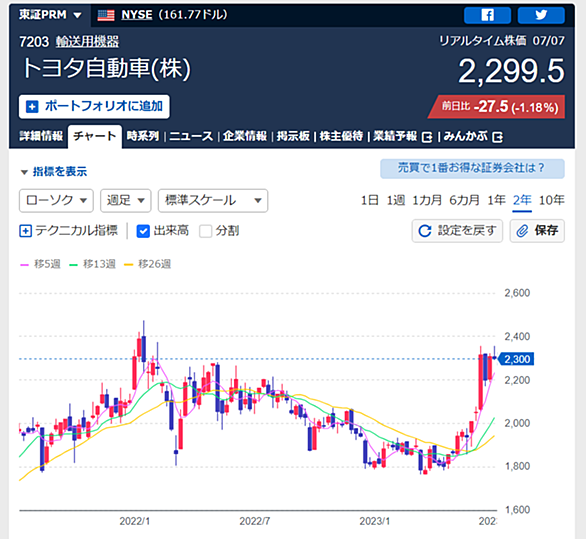The width and height of the screenshot is (586, 539).
Task: Toggle 出来高 checkbox
Action: coord(143,231)
